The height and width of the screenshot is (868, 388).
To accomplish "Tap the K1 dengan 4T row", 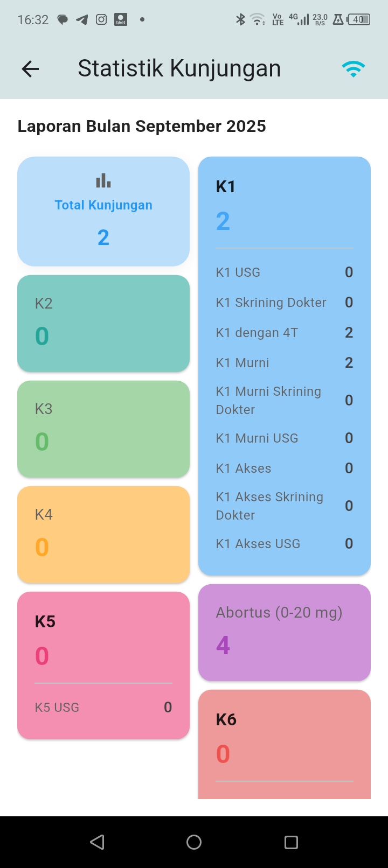I will pyautogui.click(x=285, y=333).
